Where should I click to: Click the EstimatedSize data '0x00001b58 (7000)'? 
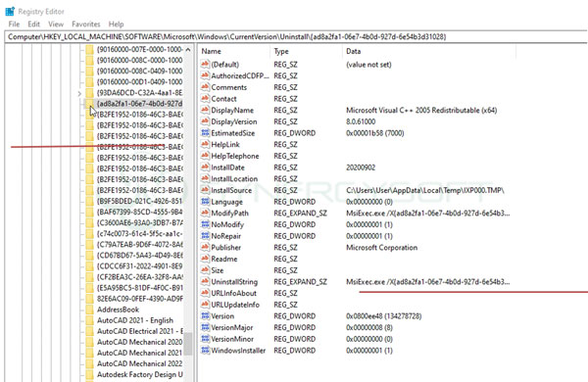tap(375, 133)
